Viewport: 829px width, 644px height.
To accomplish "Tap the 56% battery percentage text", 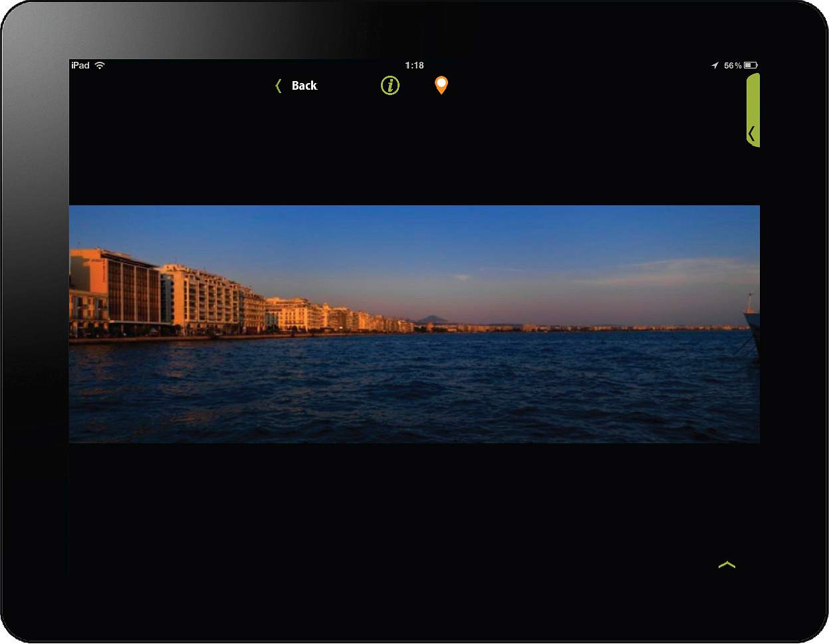I will point(733,65).
